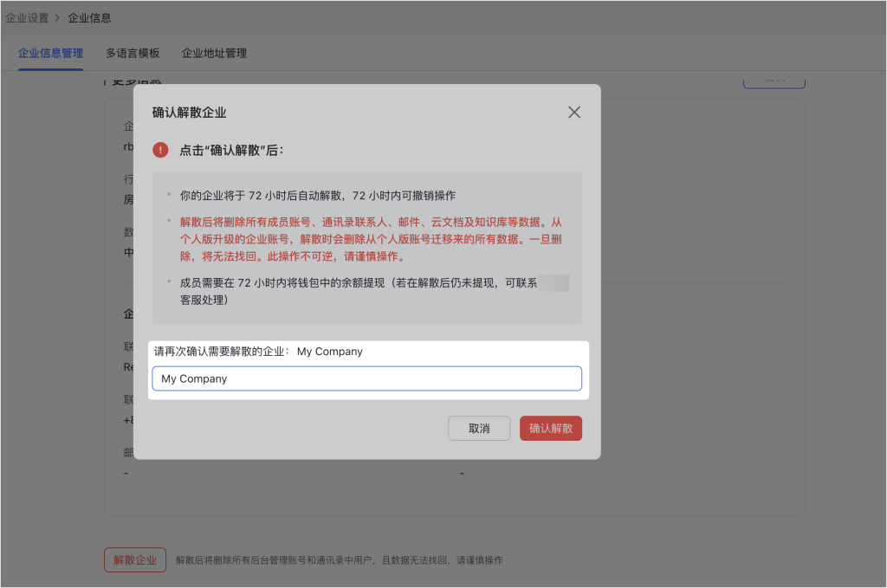Click inside the company name input field

(x=366, y=378)
